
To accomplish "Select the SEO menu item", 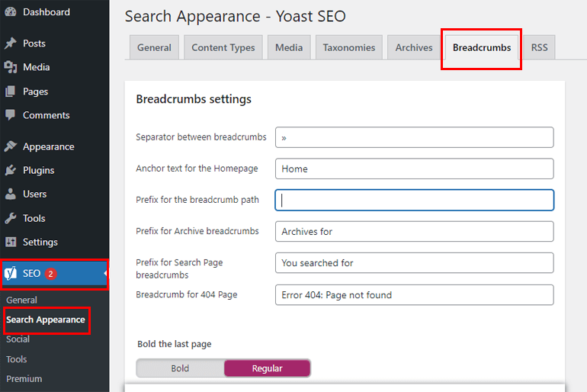I will 55,274.
